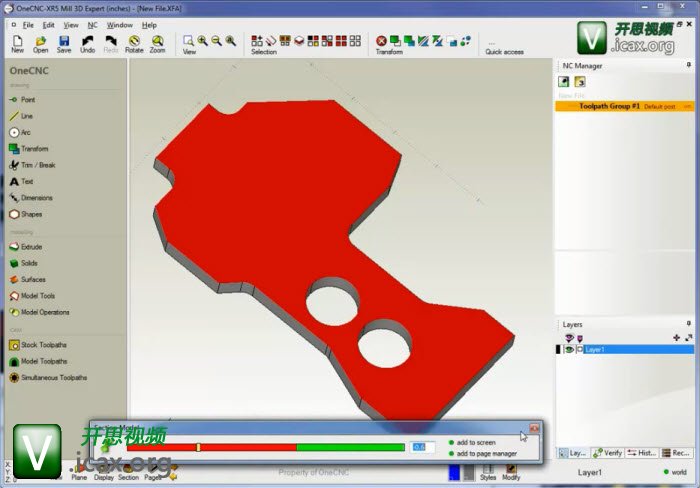Click the Display button in bottom bar
This screenshot has height=488, width=700.
click(104, 472)
